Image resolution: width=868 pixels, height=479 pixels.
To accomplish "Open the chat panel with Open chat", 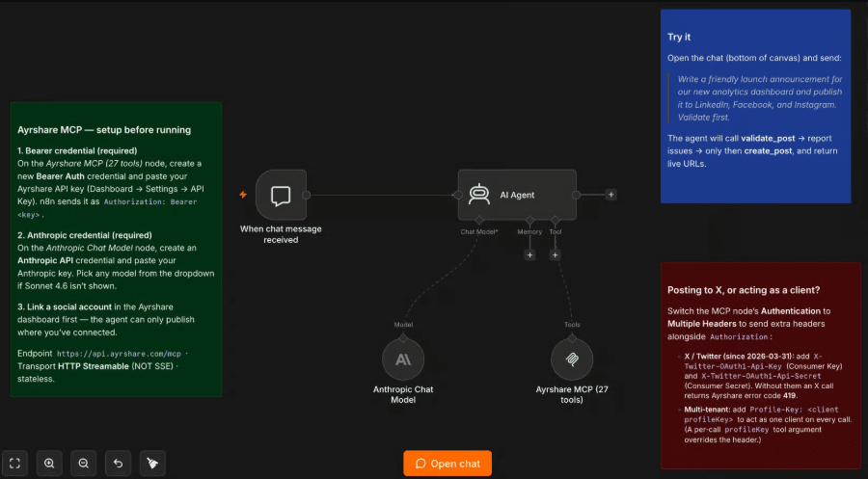I will point(448,464).
